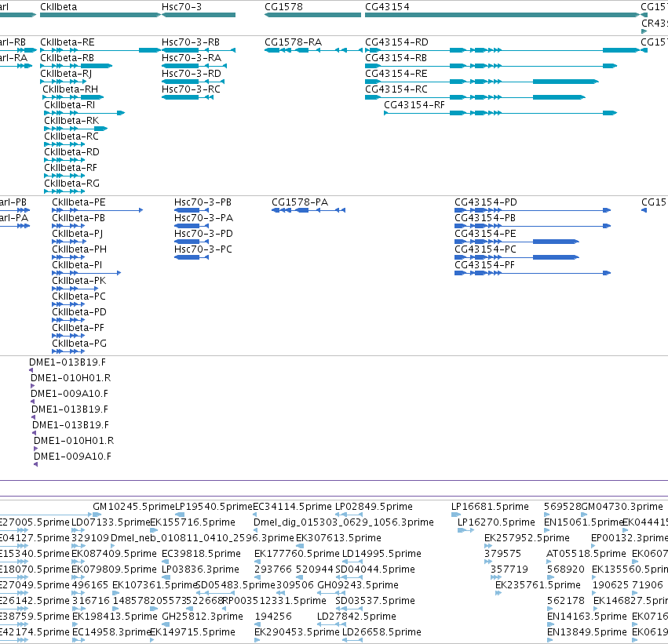This screenshot has height=644, width=668.
Task: Open protein Hsc70-3-PB
Action: [x=203, y=202]
